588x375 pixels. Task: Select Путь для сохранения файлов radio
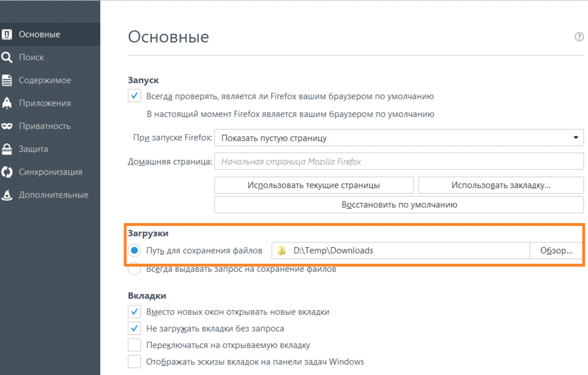pos(134,250)
